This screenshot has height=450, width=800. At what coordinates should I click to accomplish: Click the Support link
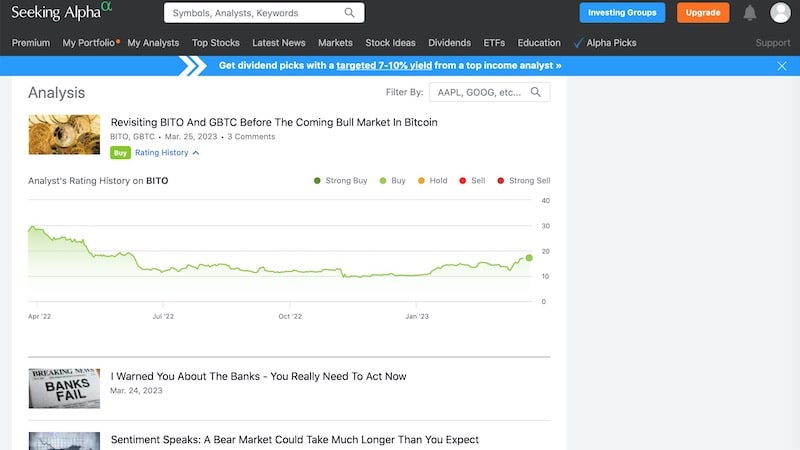pos(772,43)
